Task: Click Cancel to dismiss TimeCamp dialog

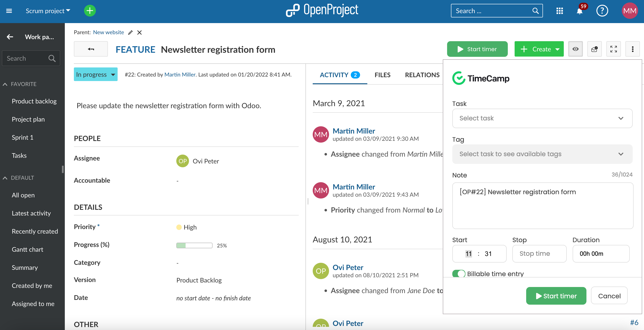Action: tap(610, 296)
